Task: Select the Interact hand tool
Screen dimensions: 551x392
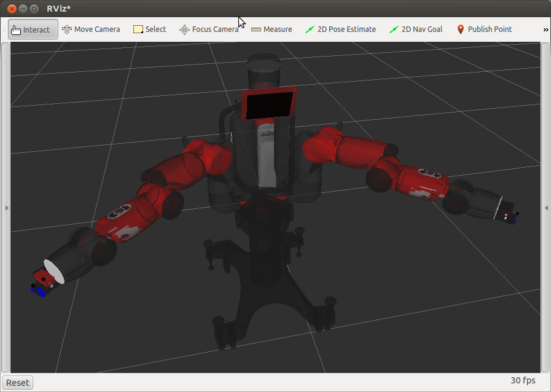Action: coord(33,29)
